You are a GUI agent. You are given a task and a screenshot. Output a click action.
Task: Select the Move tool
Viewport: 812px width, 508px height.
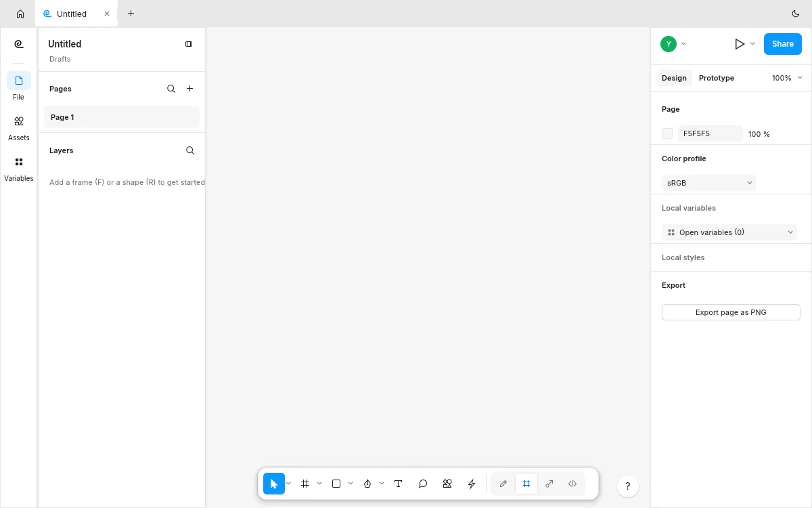[274, 484]
